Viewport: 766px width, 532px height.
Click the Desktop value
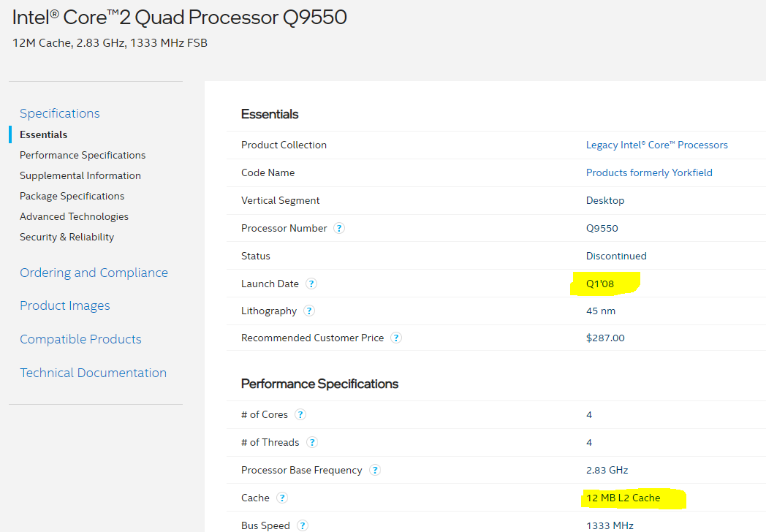click(x=605, y=201)
